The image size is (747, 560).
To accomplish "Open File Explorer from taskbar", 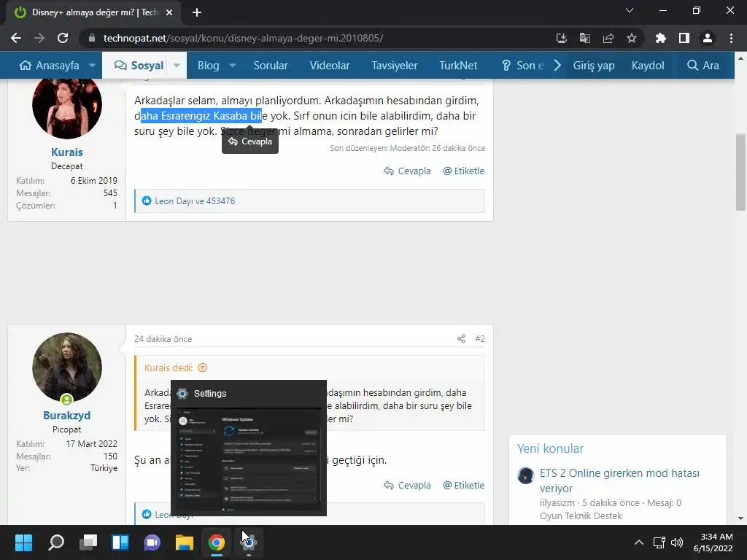I will click(x=185, y=542).
